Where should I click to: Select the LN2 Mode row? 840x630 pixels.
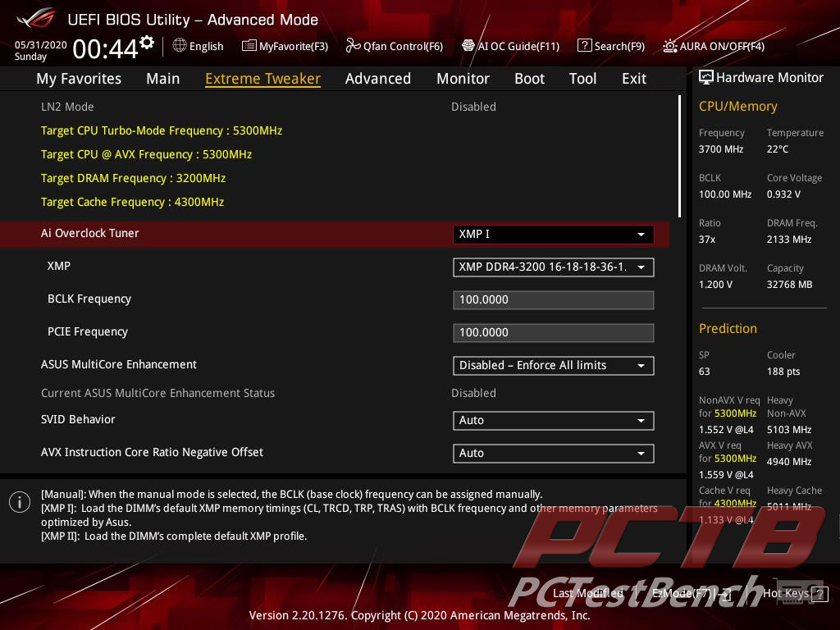coord(335,107)
